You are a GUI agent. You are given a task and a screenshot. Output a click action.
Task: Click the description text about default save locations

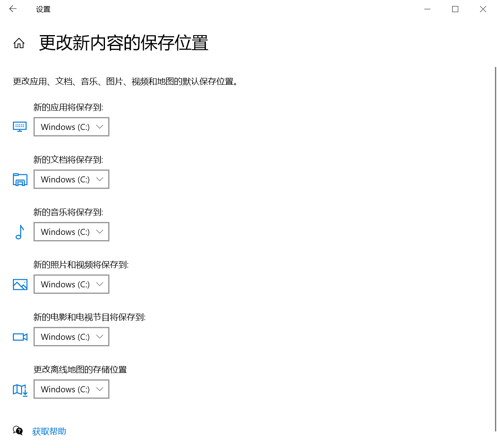point(127,82)
